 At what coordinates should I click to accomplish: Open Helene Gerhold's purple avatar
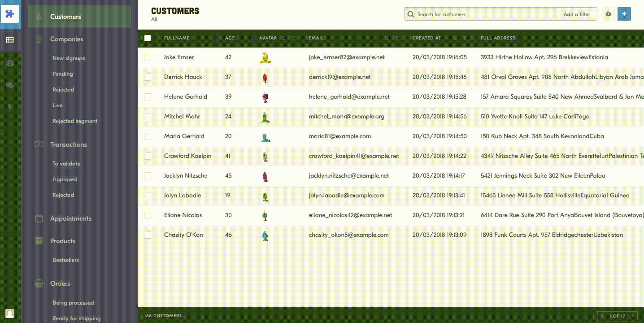[265, 97]
